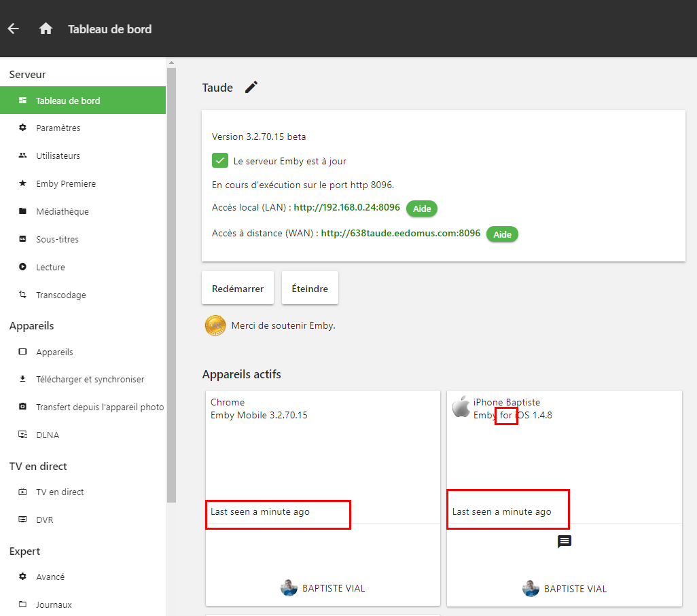Click the Paramètres gear icon
Screen dimensions: 697x616
coord(22,128)
